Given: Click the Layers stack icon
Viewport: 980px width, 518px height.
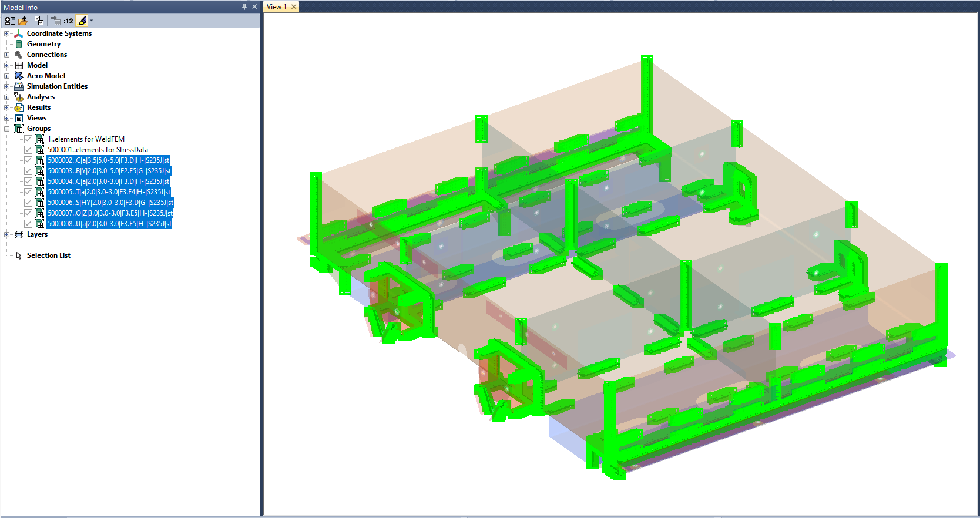Looking at the screenshot, I should (x=19, y=234).
